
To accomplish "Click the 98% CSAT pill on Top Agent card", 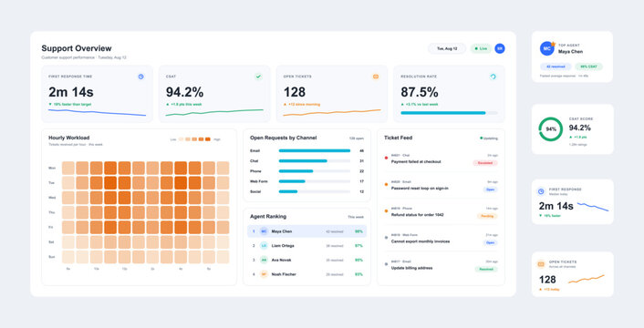I will tap(588, 67).
